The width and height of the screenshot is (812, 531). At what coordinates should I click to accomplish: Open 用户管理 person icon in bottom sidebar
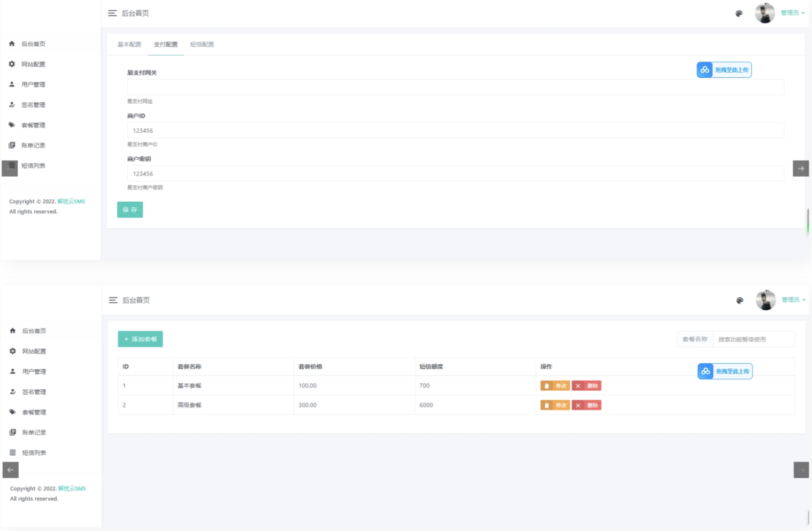click(x=12, y=371)
